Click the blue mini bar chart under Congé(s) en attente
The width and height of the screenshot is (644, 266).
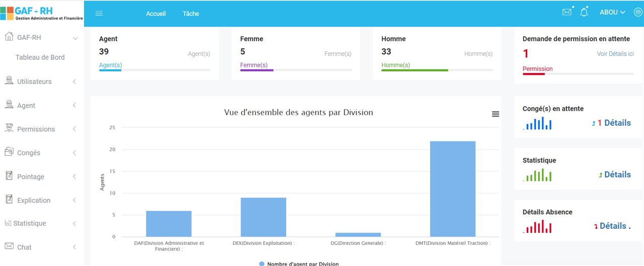(x=537, y=123)
